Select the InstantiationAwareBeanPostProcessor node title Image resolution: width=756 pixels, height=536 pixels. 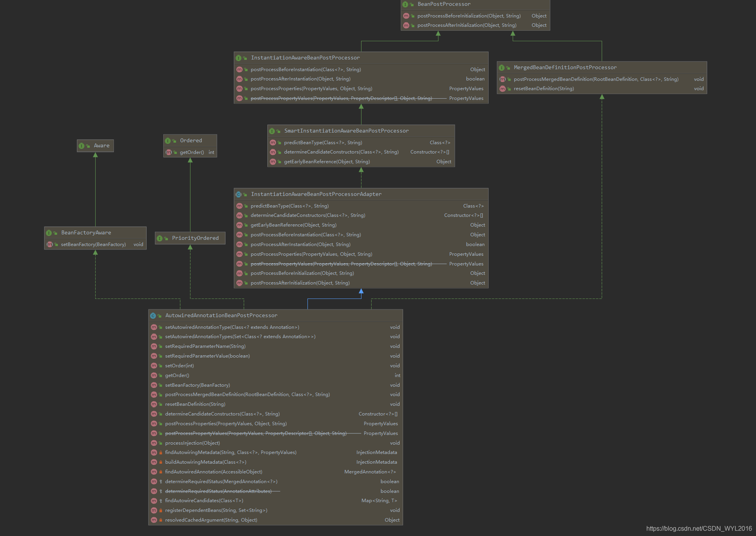(305, 58)
